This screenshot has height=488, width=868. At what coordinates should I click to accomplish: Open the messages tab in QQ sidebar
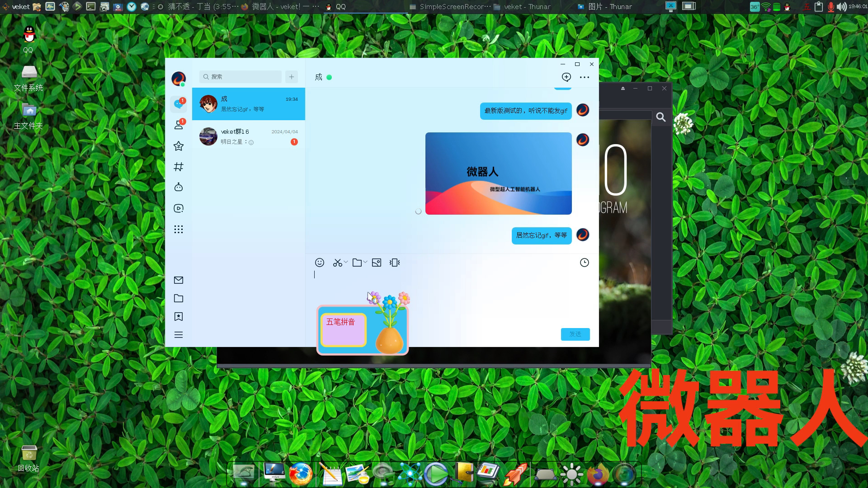[x=179, y=104]
